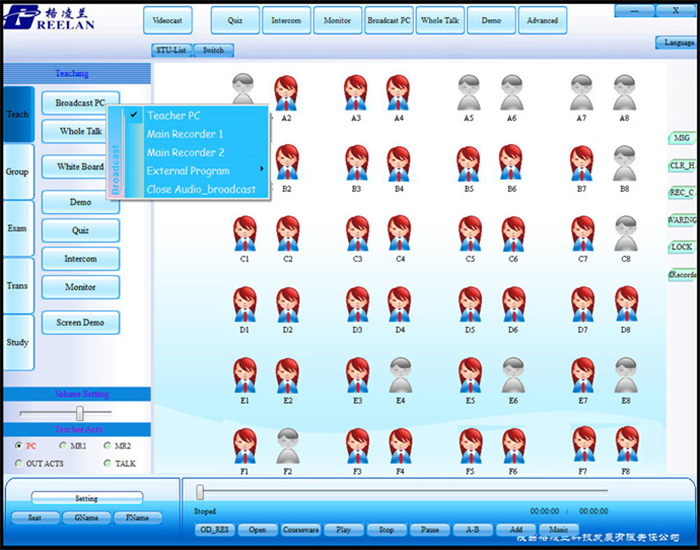Switch to the Exam side tab
The image size is (700, 550).
pos(17,228)
